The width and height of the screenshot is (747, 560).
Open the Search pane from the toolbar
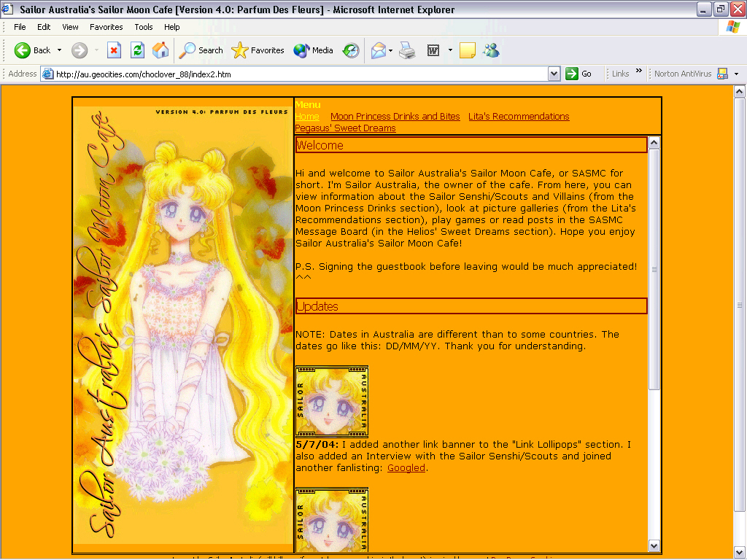201,50
